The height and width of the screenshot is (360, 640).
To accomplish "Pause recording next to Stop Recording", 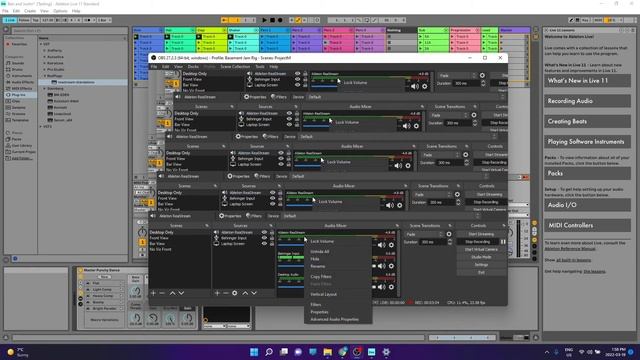I will pyautogui.click(x=503, y=242).
